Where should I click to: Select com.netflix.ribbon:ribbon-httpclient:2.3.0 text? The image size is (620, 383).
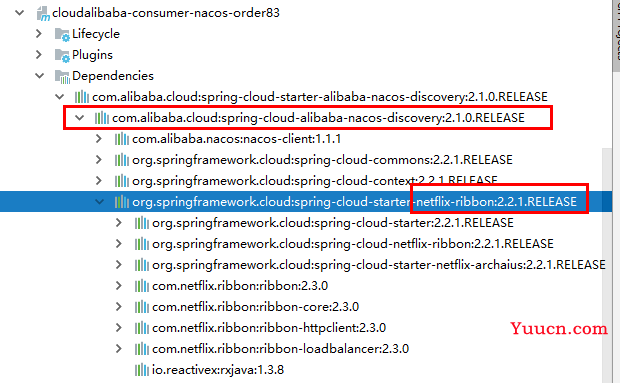coord(269,328)
